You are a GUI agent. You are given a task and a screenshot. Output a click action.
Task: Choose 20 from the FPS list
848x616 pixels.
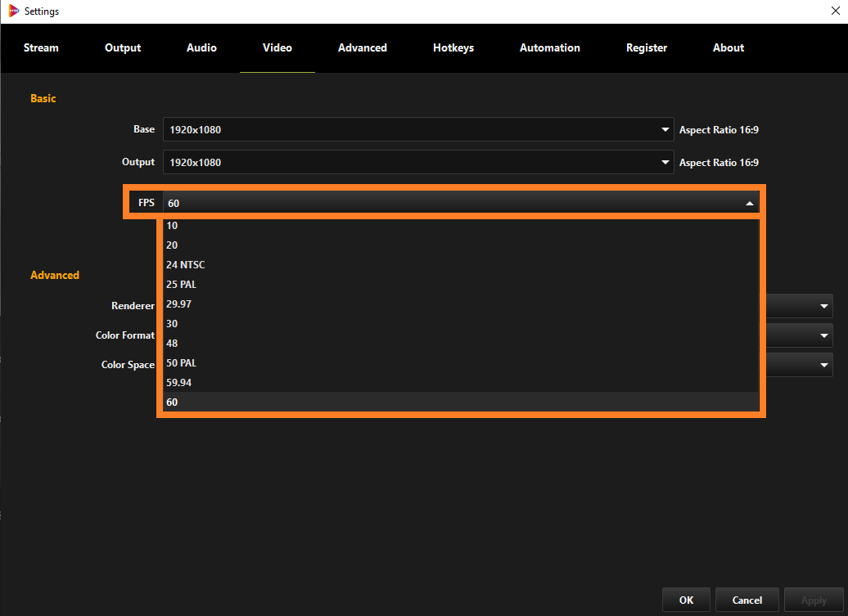click(x=461, y=245)
